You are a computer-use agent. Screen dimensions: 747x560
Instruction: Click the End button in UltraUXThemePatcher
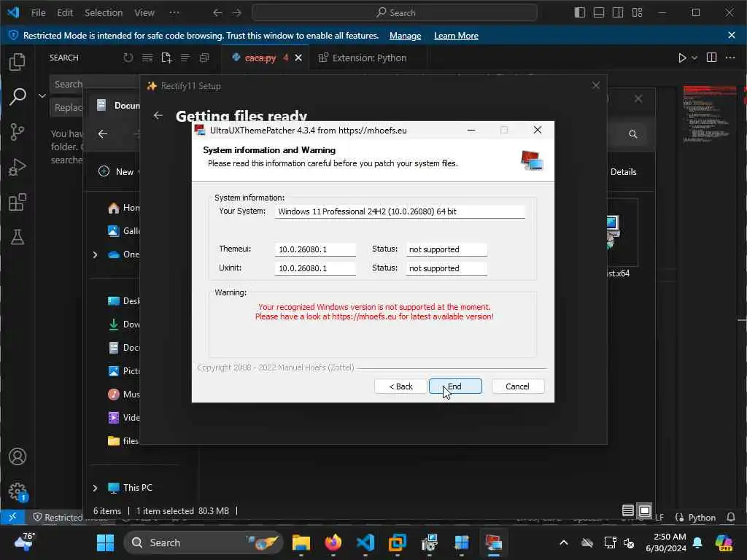tap(455, 386)
